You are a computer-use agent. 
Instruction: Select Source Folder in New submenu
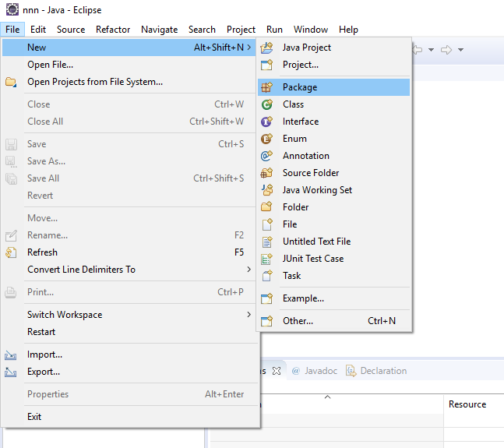(333, 173)
